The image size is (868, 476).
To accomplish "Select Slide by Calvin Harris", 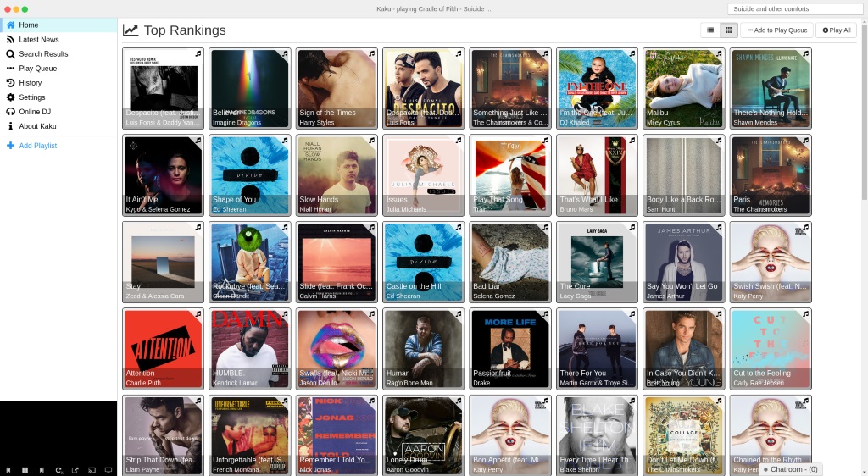I will point(337,262).
